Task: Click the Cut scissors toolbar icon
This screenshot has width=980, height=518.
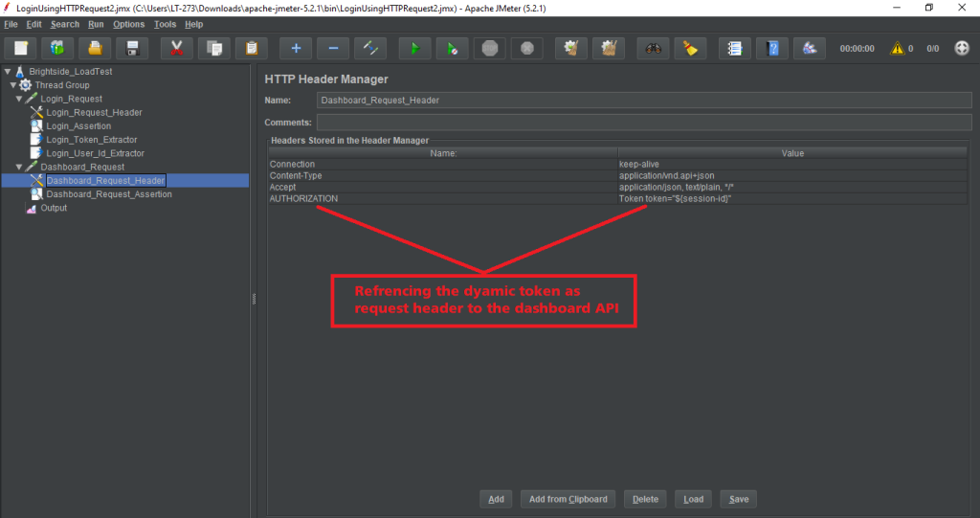Action: coord(176,48)
